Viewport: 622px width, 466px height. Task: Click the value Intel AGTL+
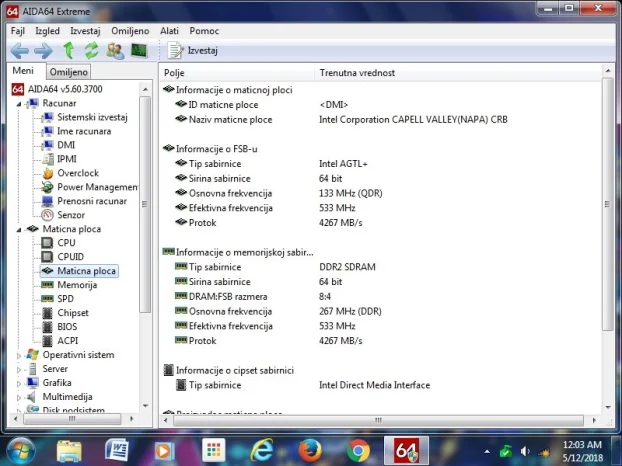pyautogui.click(x=343, y=164)
